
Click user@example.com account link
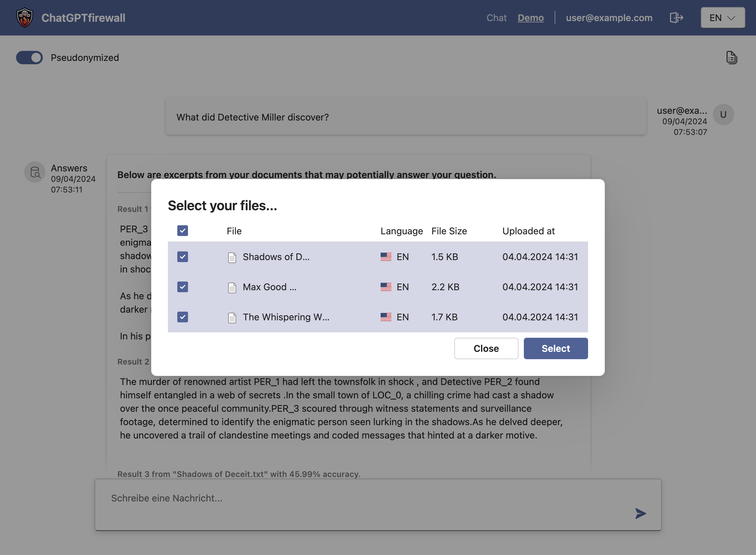[609, 17]
